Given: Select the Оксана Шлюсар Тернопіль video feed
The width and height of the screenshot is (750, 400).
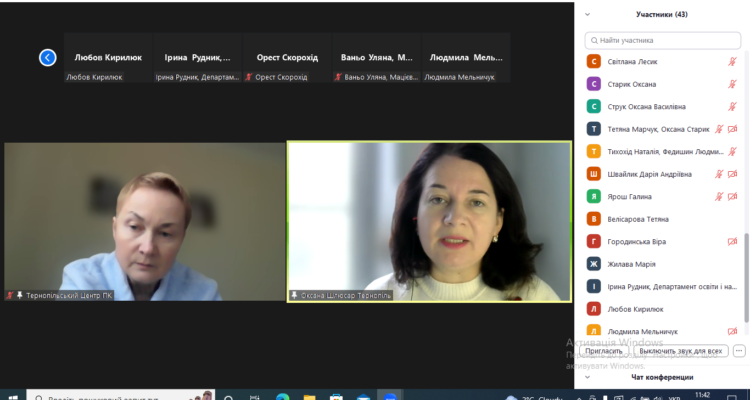Looking at the screenshot, I should point(429,222).
